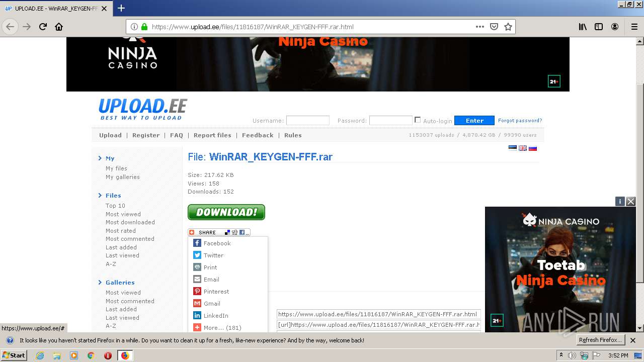Close the Ninja Casino popup ad
The width and height of the screenshot is (644, 362).
click(630, 201)
